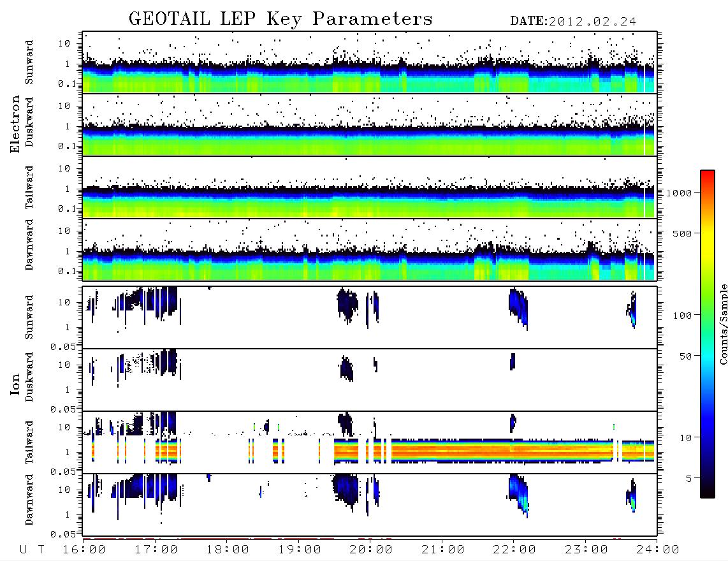Click the Ion Sunward panel label
728x561 pixels.
(x=29, y=317)
